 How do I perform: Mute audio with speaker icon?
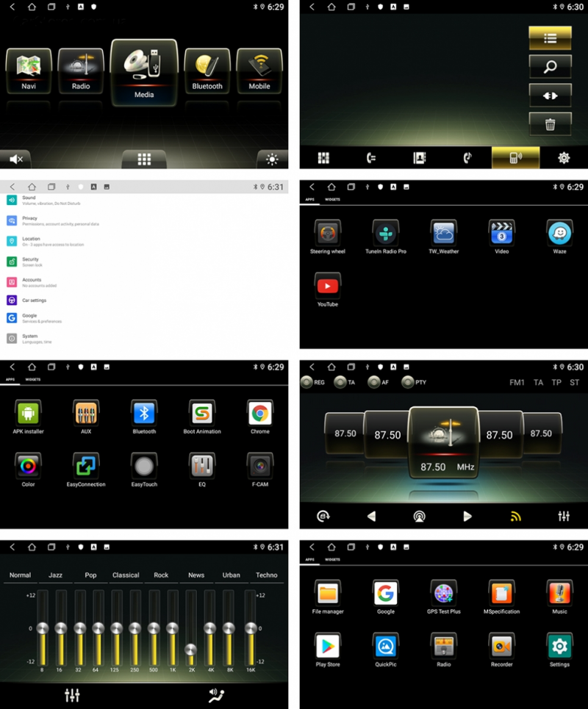16,159
